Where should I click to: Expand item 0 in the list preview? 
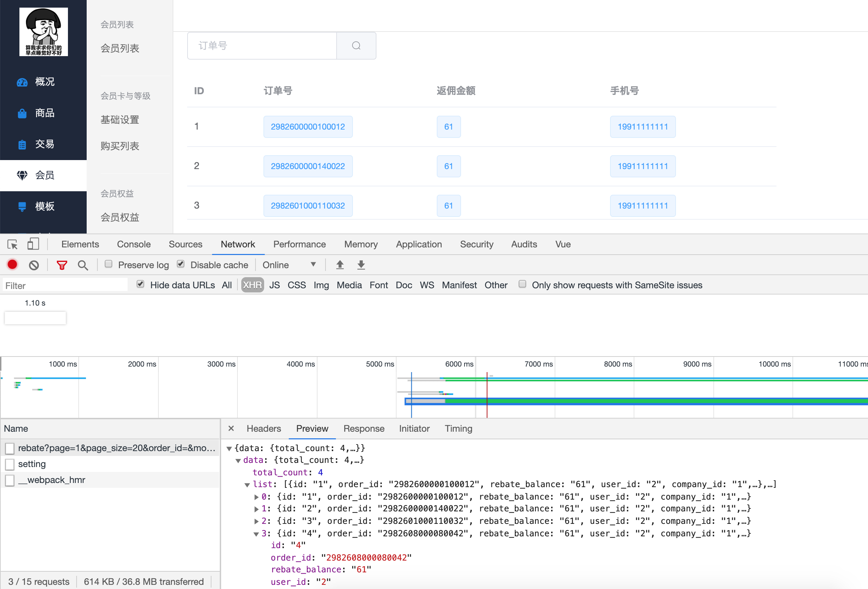(256, 497)
